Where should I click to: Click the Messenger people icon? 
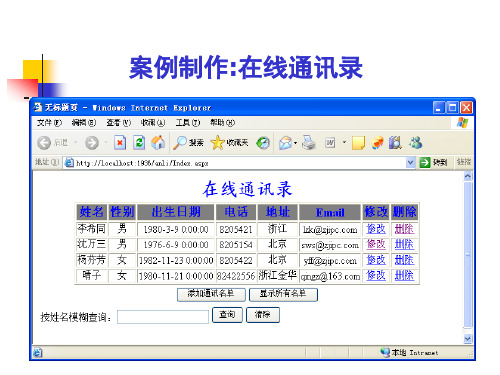[x=416, y=143]
